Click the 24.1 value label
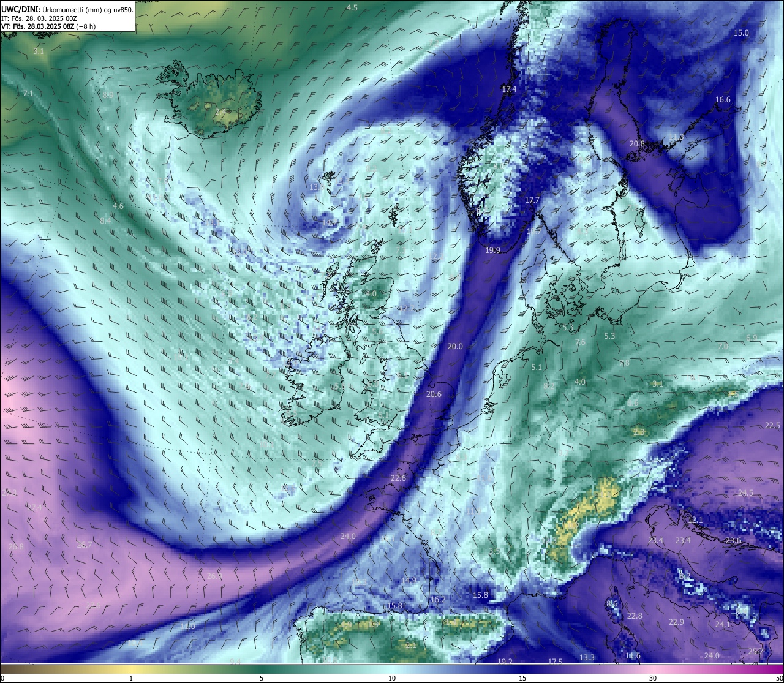 coord(723,625)
